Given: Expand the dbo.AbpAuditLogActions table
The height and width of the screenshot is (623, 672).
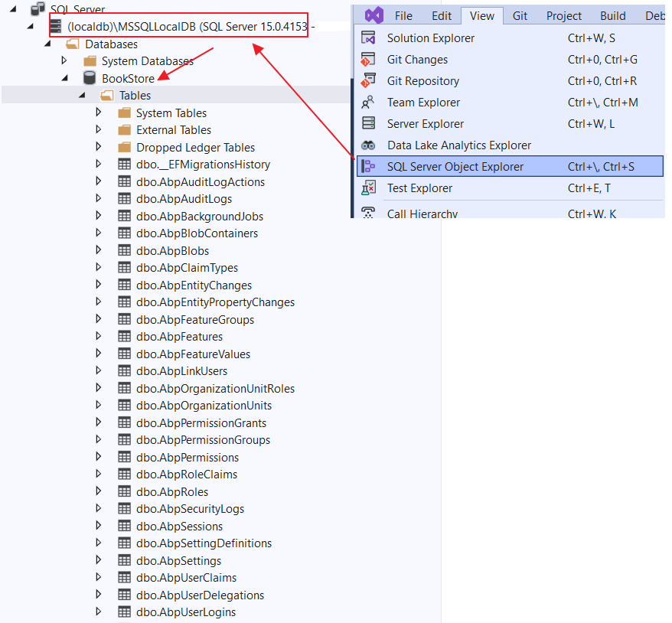Looking at the screenshot, I should (98, 181).
